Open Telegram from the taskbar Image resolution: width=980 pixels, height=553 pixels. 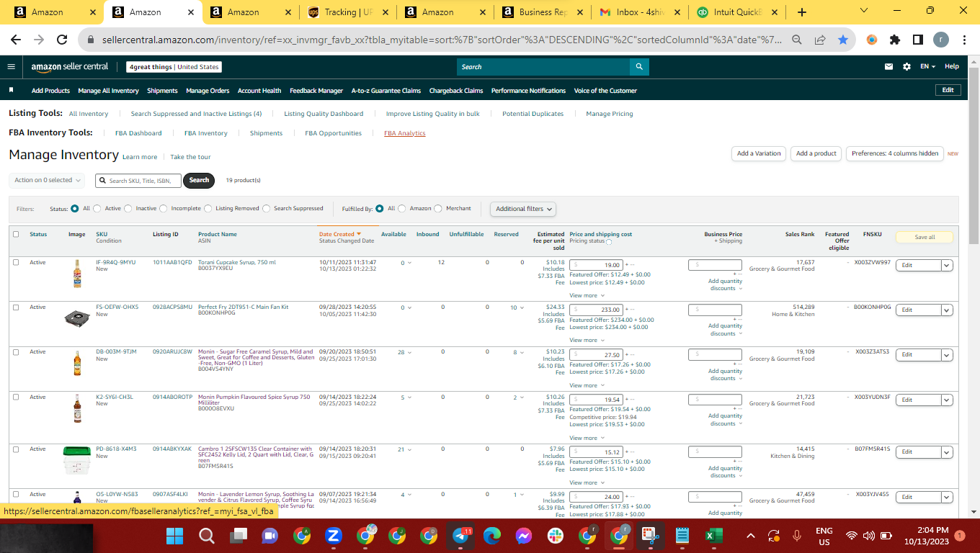point(461,536)
